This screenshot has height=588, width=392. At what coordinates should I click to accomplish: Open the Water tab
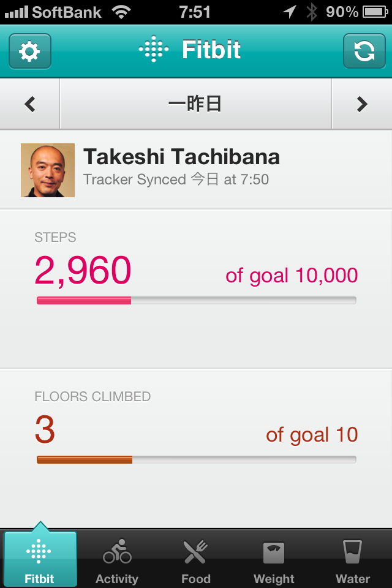(353, 559)
